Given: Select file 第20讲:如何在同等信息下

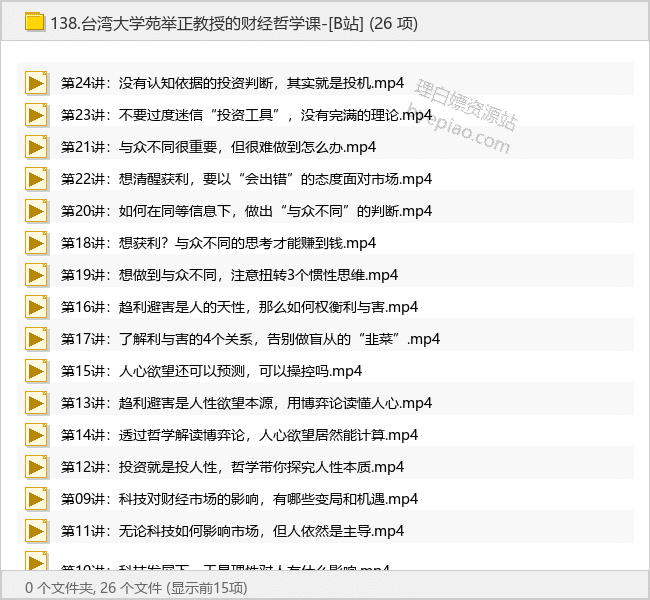Looking at the screenshot, I should tap(246, 211).
